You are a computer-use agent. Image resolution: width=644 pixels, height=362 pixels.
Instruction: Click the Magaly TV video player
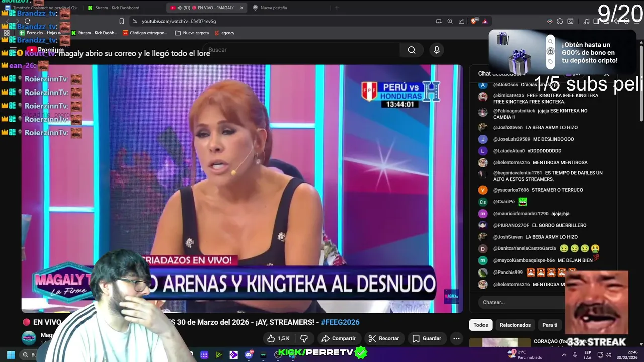[242, 189]
